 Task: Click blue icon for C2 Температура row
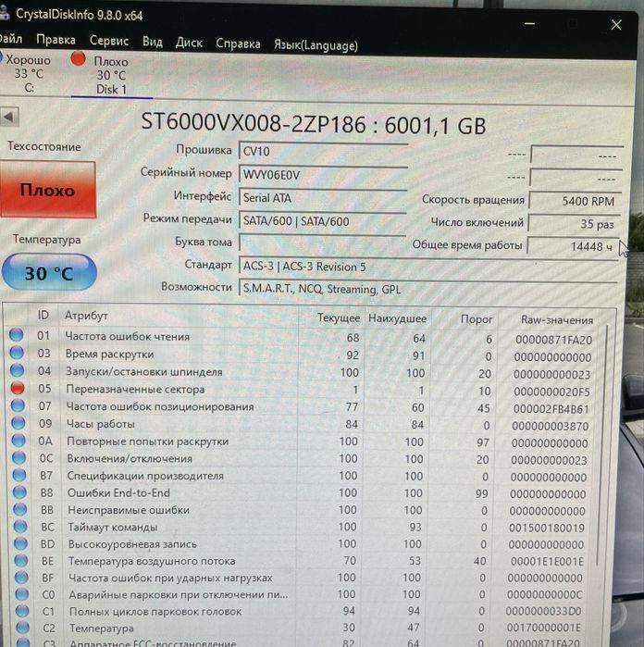pyautogui.click(x=23, y=628)
